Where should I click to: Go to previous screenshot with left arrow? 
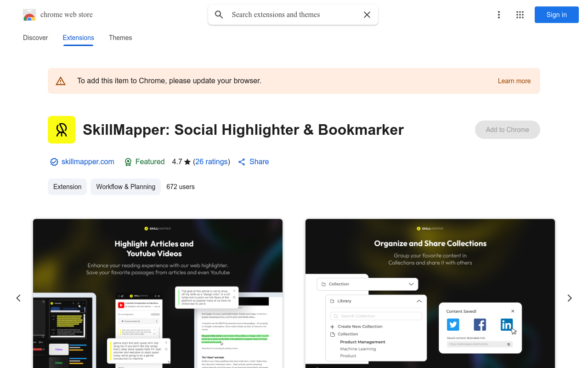(18, 298)
